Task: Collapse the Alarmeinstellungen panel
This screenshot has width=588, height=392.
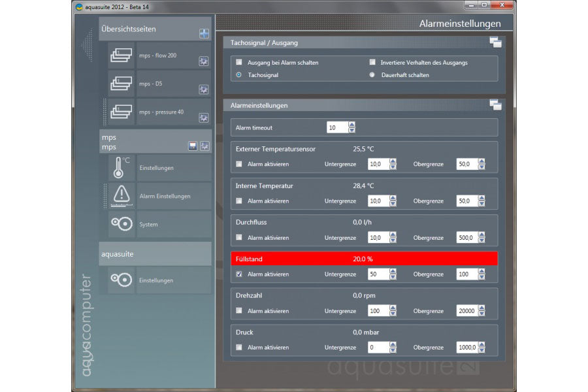Action: coord(495,105)
